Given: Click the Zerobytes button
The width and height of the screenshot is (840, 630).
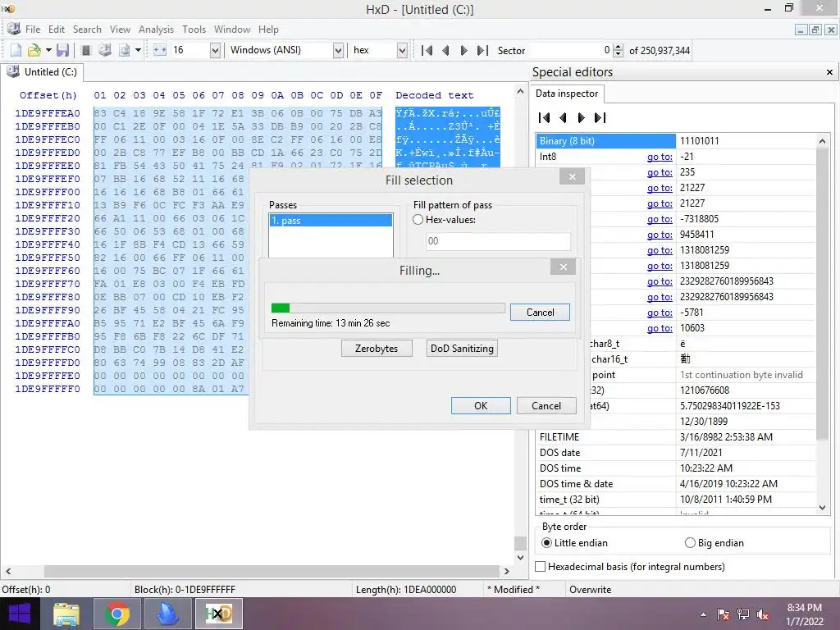Looking at the screenshot, I should [x=377, y=348].
